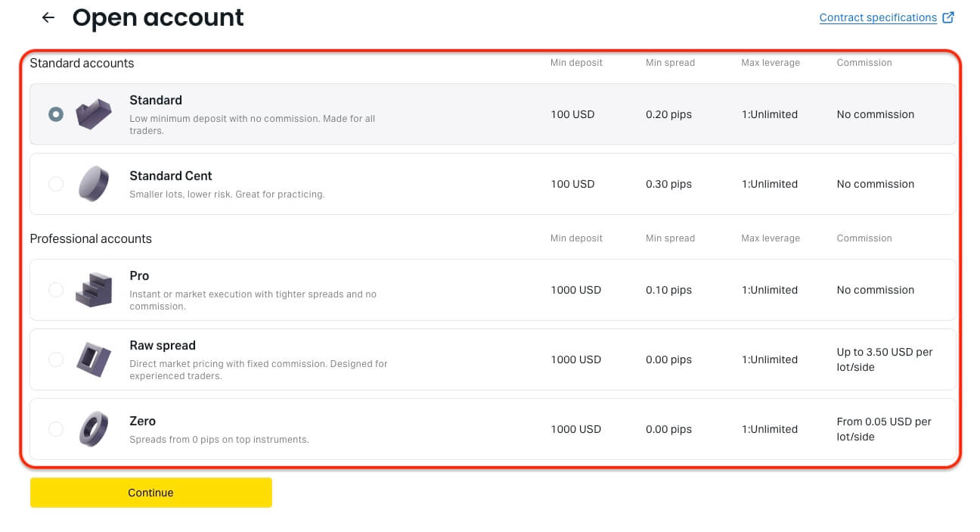This screenshot has height=532, width=980.
Task: Click the Standard account 3D icon
Action: click(94, 114)
